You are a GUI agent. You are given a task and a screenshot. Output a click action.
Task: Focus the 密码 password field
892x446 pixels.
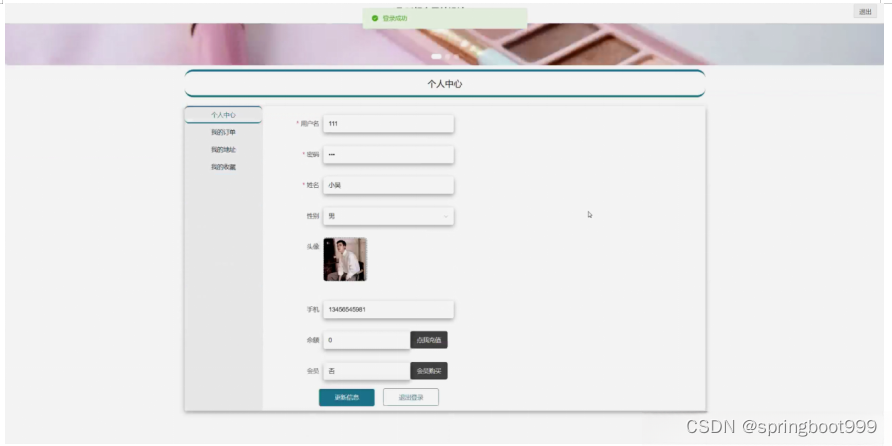coord(389,154)
